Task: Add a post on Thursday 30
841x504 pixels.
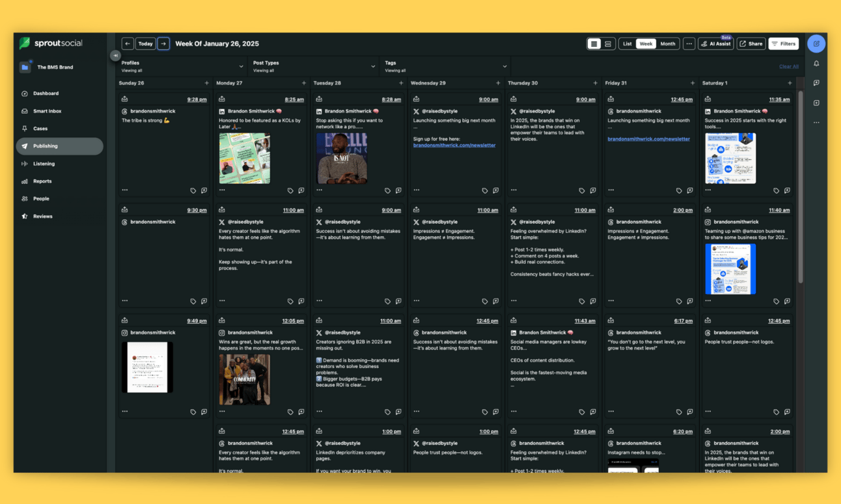Action: click(595, 83)
